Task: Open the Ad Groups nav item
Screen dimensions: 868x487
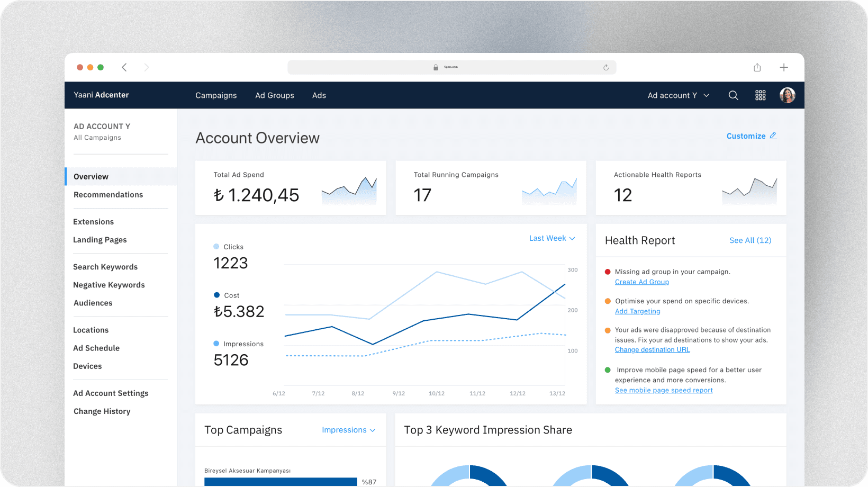Action: click(x=275, y=95)
